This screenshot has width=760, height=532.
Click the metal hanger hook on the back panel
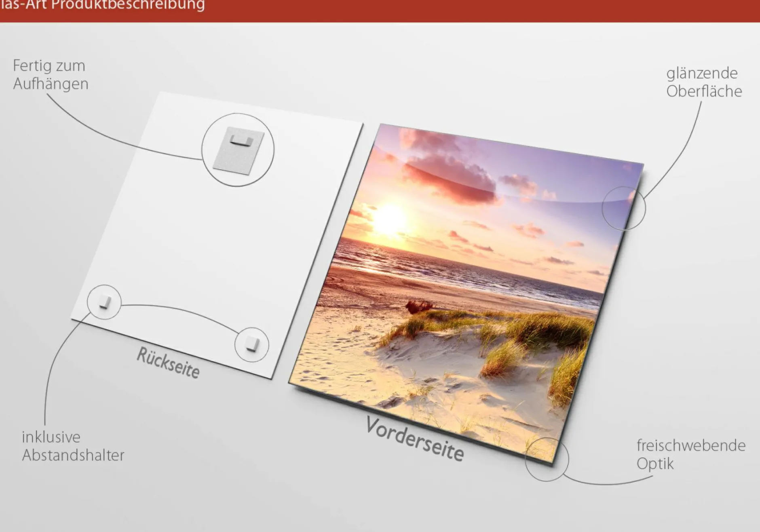tap(241, 141)
